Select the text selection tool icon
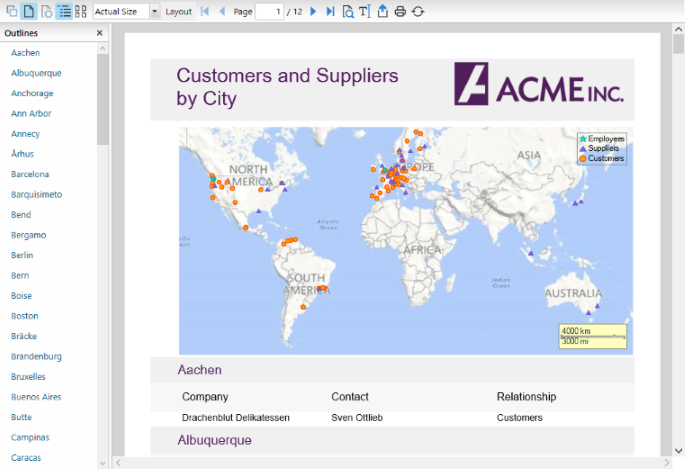Screen dimensions: 685x469 (x=364, y=11)
